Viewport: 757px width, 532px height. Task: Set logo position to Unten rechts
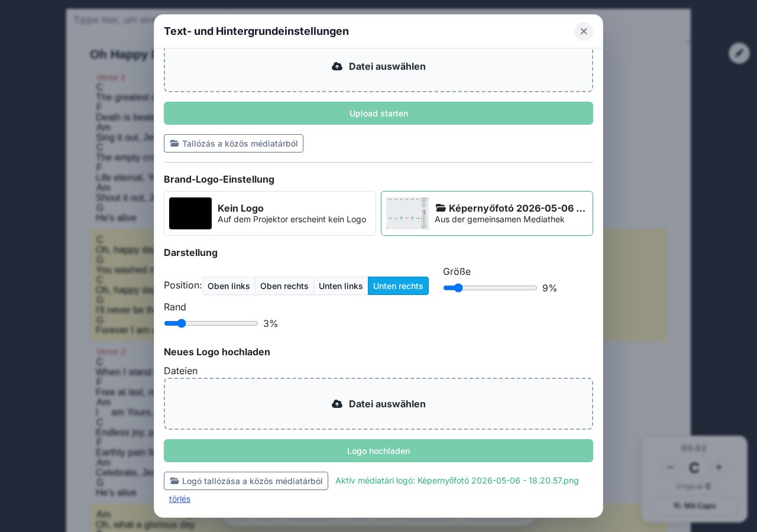tap(398, 286)
